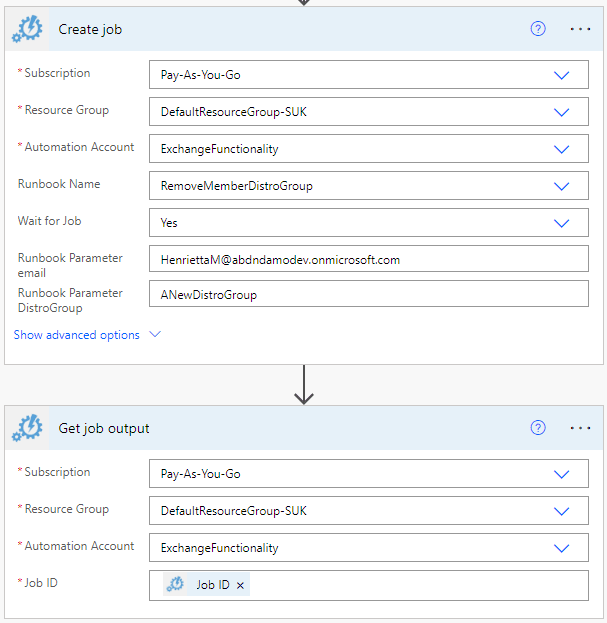Click the Create job title text
607x623 pixels.
[x=90, y=29]
